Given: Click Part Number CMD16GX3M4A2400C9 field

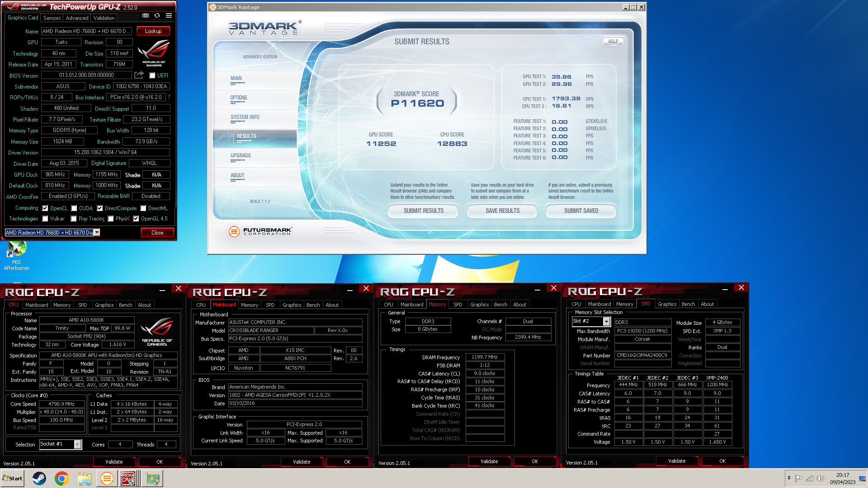Looking at the screenshot, I should point(642,356).
